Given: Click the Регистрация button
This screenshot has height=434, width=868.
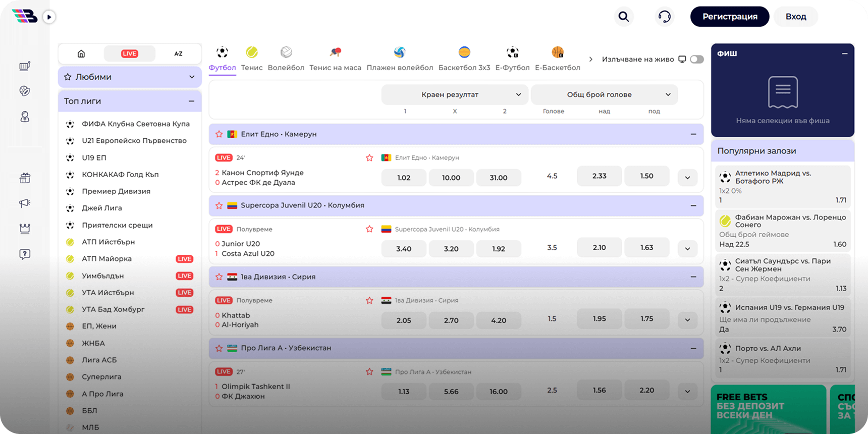Looking at the screenshot, I should click(729, 17).
